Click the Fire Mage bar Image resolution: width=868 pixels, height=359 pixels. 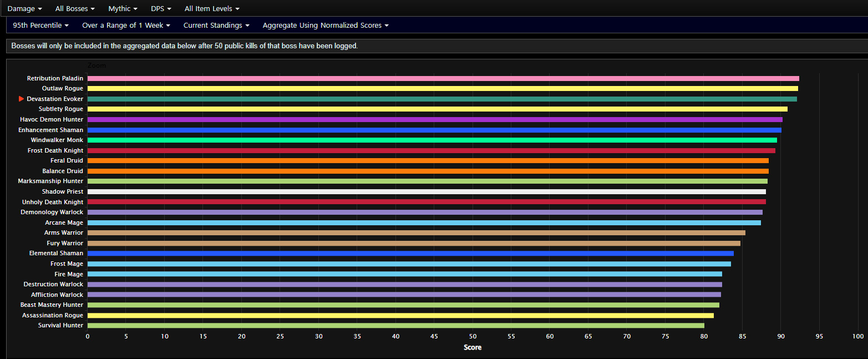pos(405,274)
